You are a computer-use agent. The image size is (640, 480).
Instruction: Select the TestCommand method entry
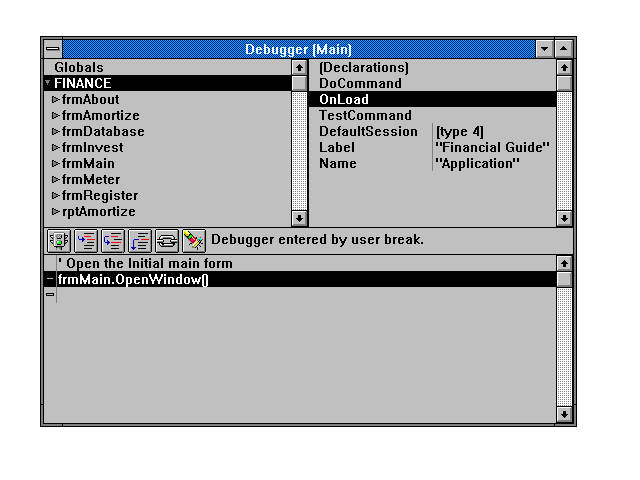click(x=364, y=116)
